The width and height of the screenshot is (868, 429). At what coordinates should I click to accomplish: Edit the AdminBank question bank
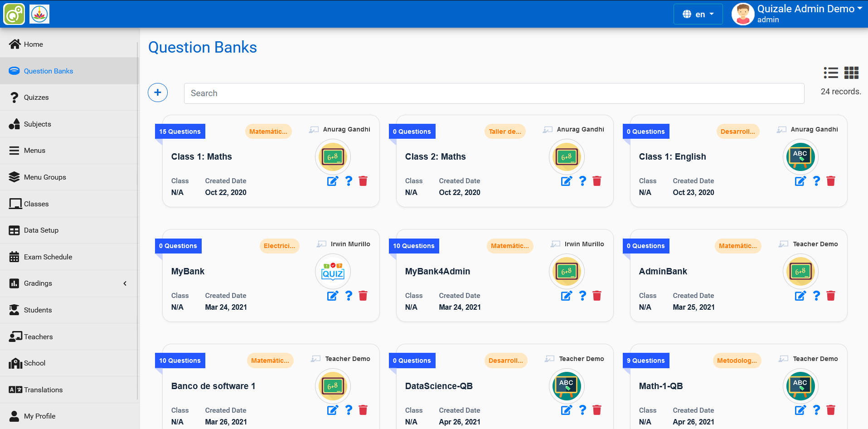pyautogui.click(x=800, y=296)
